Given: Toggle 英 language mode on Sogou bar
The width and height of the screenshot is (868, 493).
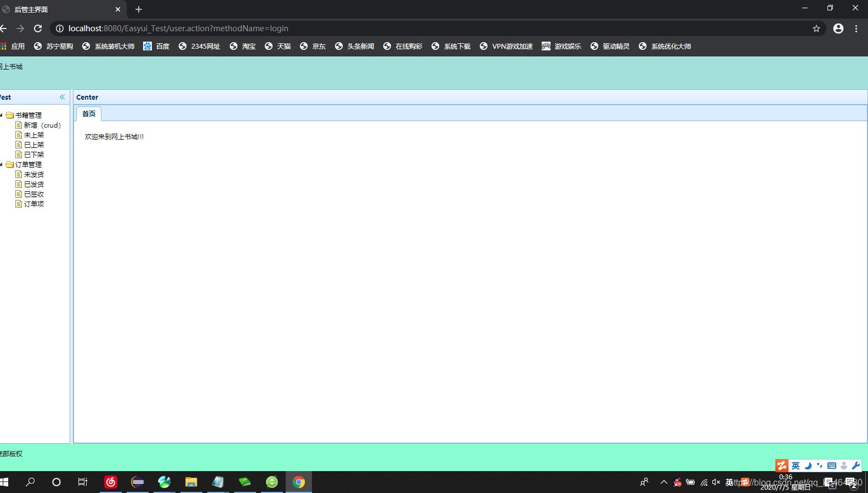Looking at the screenshot, I should (796, 466).
